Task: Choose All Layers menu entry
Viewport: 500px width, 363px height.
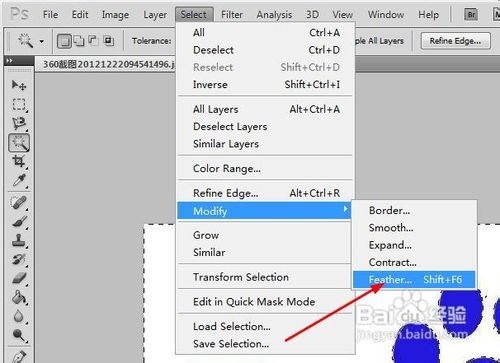Action: pos(265,109)
